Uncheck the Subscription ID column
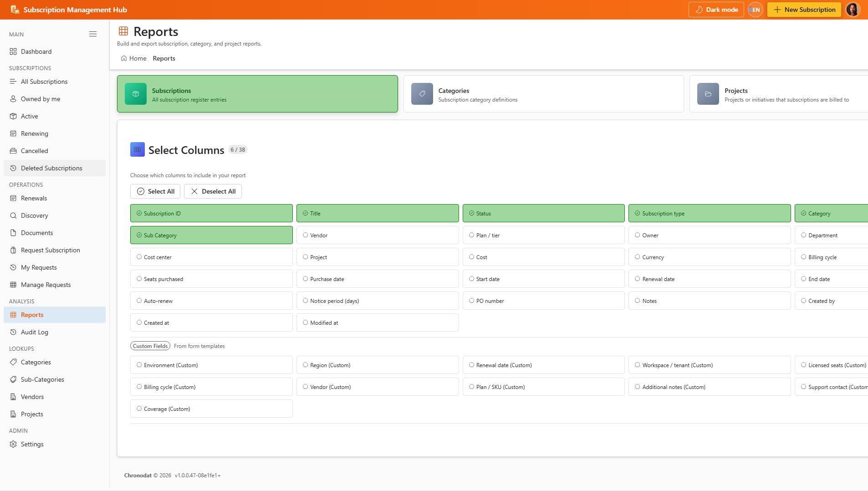 tap(211, 213)
